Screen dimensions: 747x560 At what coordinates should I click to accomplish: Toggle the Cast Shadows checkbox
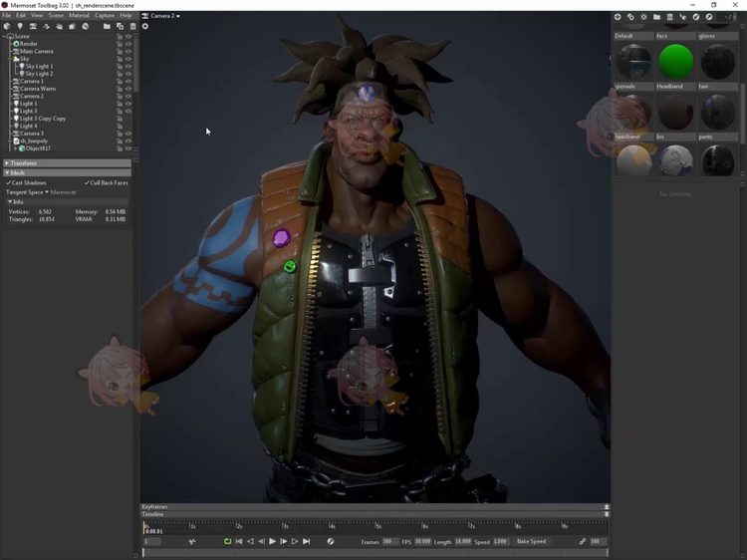(9, 182)
